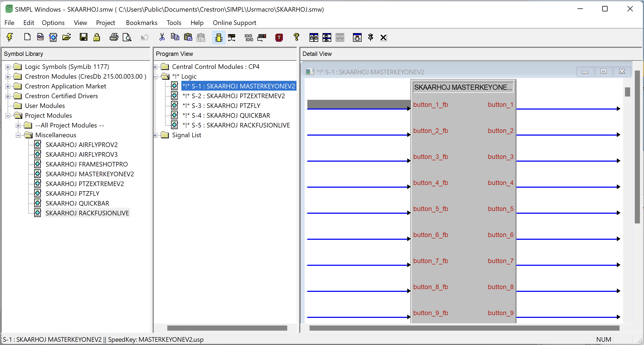Open the File menu
Viewport: 644px width, 345px height.
click(x=9, y=23)
